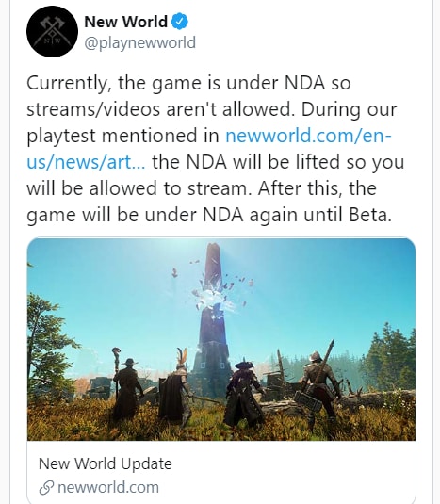This screenshot has width=440, height=504.
Task: Click the streams/videos aren't allowed text
Action: click(160, 109)
